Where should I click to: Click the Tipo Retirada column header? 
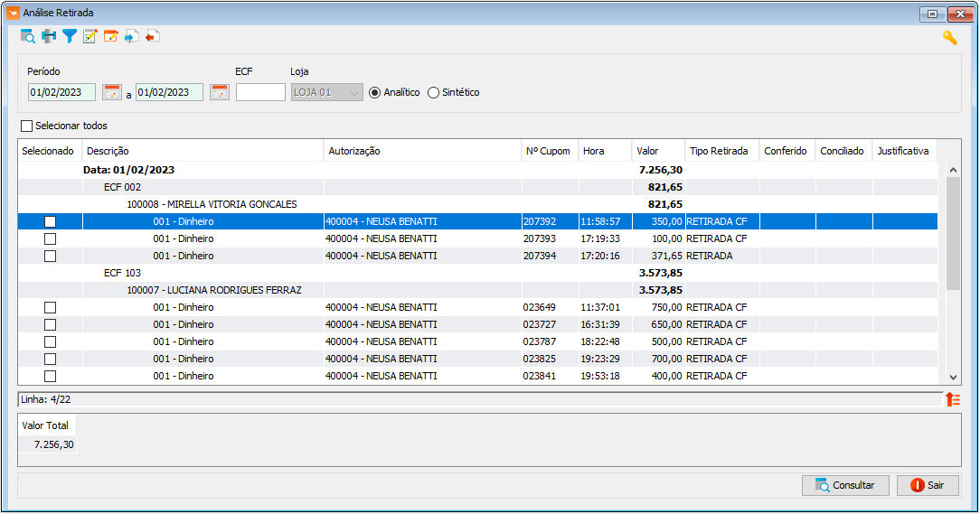coord(718,151)
